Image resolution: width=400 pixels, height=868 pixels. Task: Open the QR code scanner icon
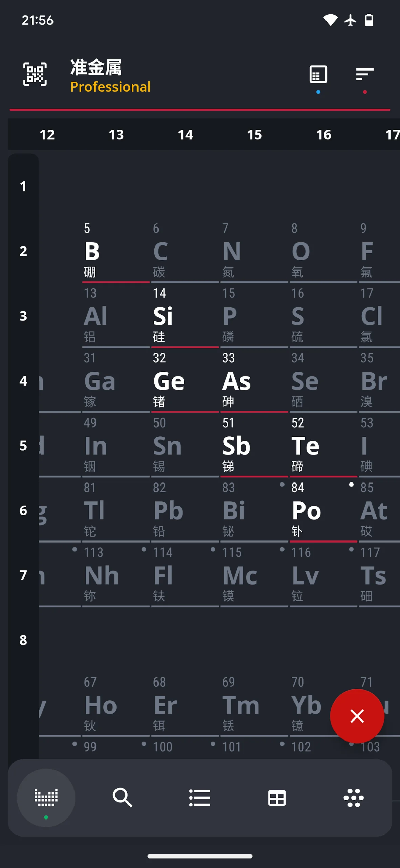pyautogui.click(x=35, y=74)
